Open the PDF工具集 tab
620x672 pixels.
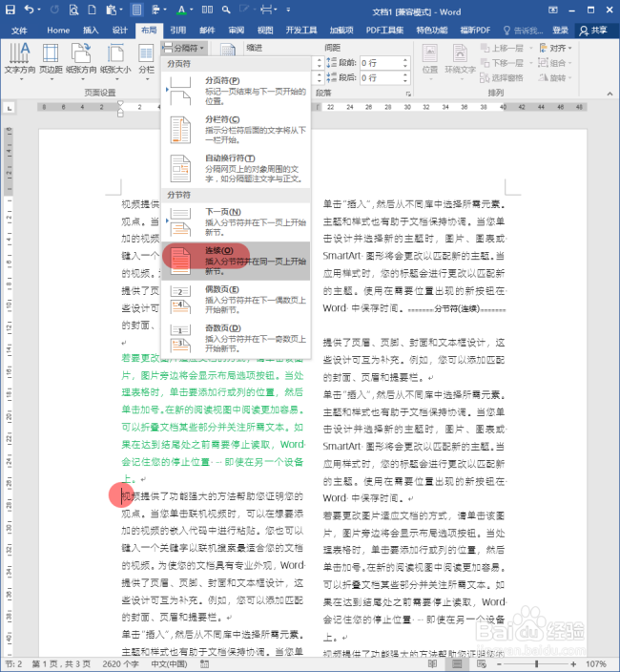pyautogui.click(x=384, y=31)
